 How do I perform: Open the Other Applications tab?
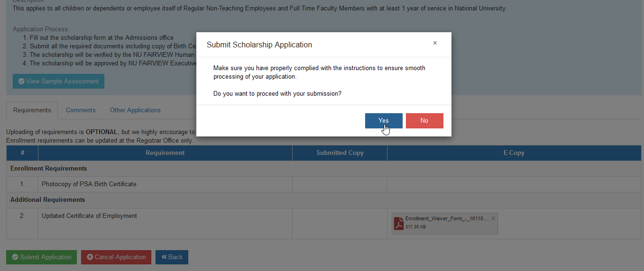pos(135,110)
